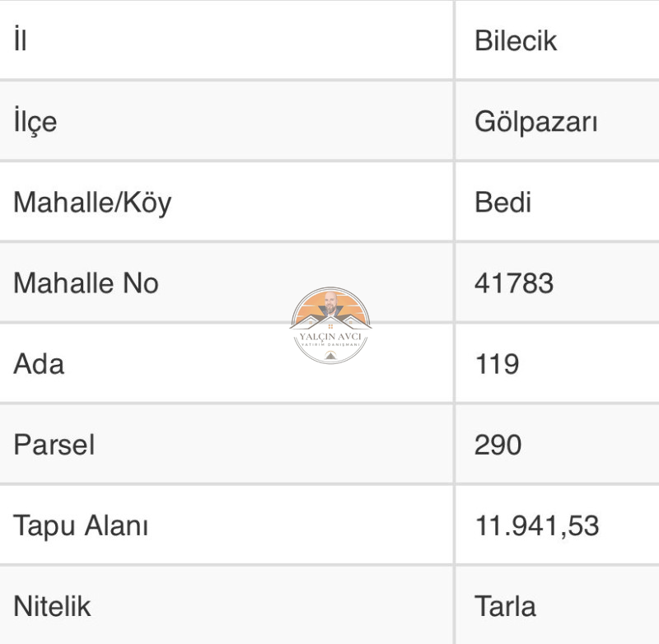Select the Mahalle No label

click(x=86, y=282)
